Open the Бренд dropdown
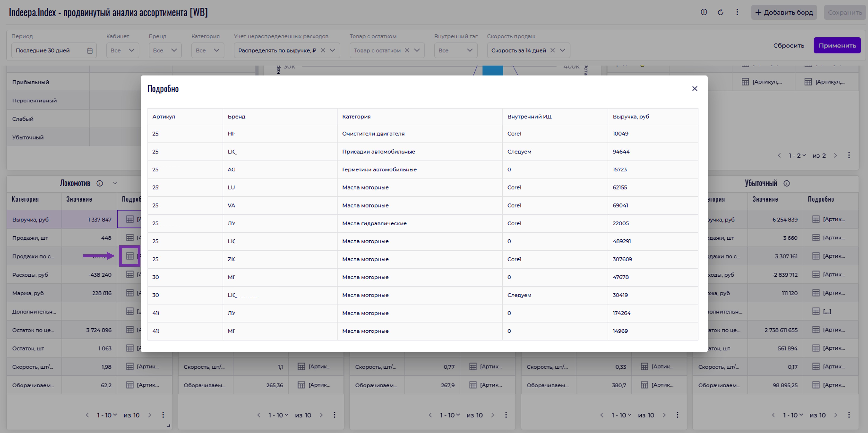 [165, 50]
